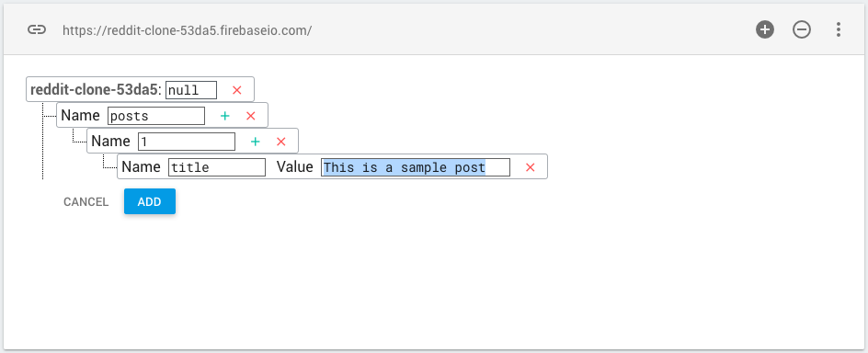Click the value field with sample post text
The width and height of the screenshot is (868, 353).
[x=416, y=167]
